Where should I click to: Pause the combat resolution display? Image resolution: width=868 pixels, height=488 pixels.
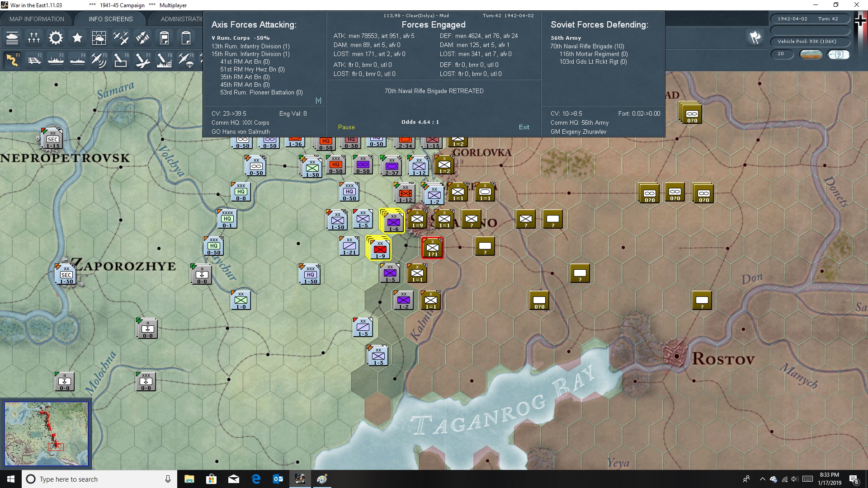[346, 127]
